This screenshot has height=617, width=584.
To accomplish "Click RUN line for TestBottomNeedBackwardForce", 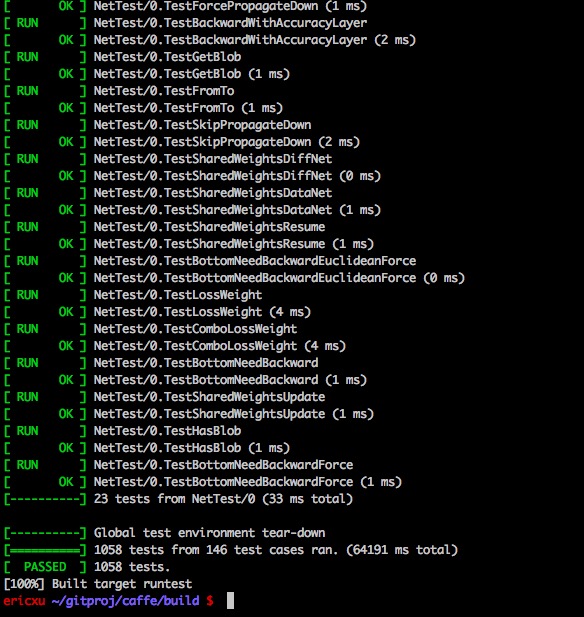I will 179,465.
